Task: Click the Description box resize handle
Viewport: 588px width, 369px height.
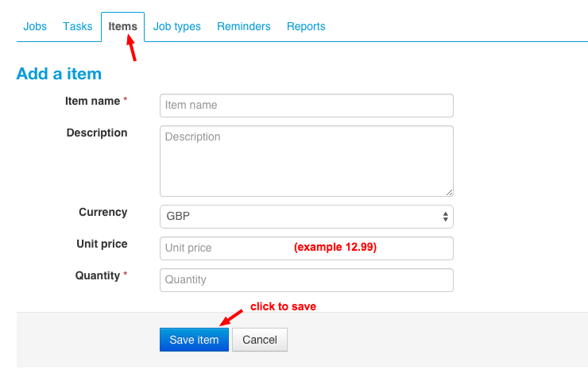Action: click(x=449, y=192)
